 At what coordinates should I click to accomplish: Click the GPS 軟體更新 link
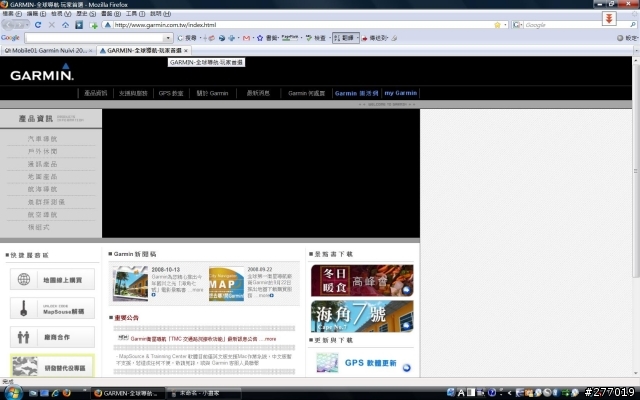(x=370, y=363)
